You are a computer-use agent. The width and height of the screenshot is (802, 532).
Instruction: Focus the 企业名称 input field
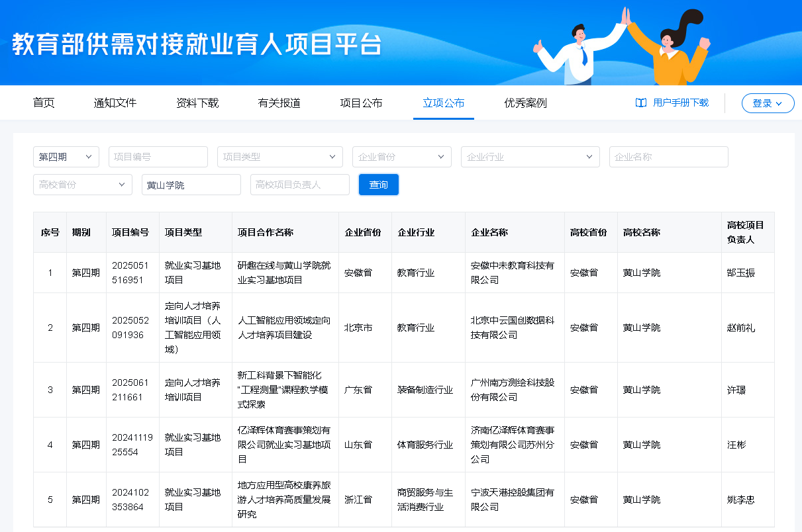tap(669, 157)
